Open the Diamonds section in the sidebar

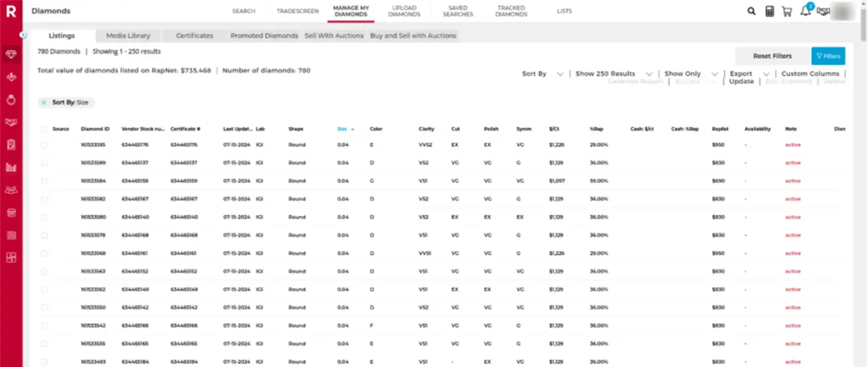(11, 54)
